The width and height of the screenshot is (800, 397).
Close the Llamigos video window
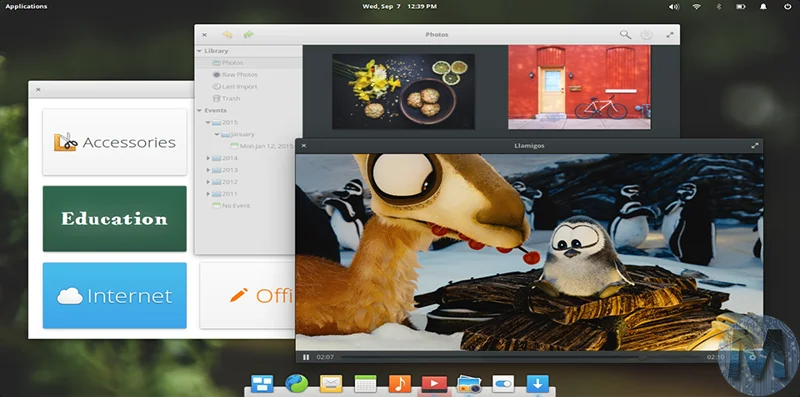coord(304,145)
